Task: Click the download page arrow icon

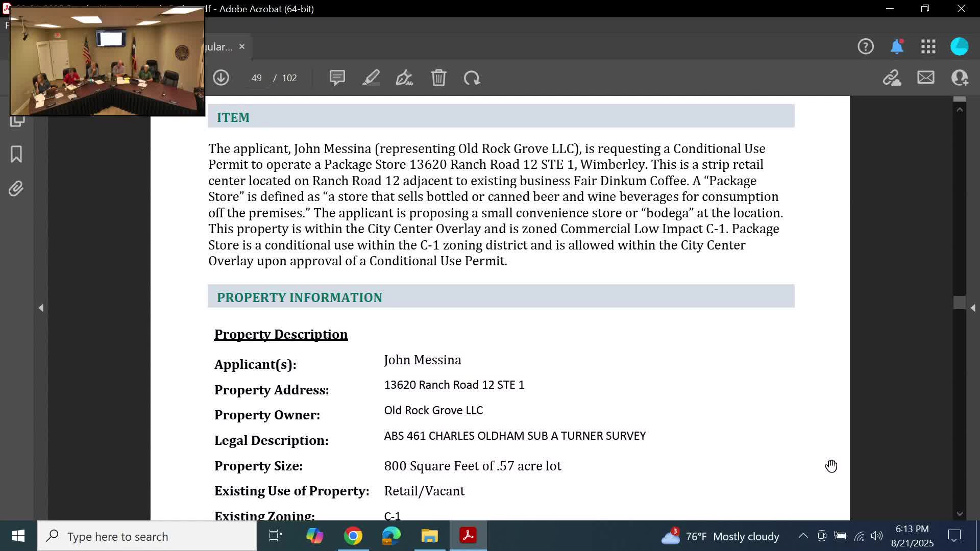Action: (x=221, y=78)
